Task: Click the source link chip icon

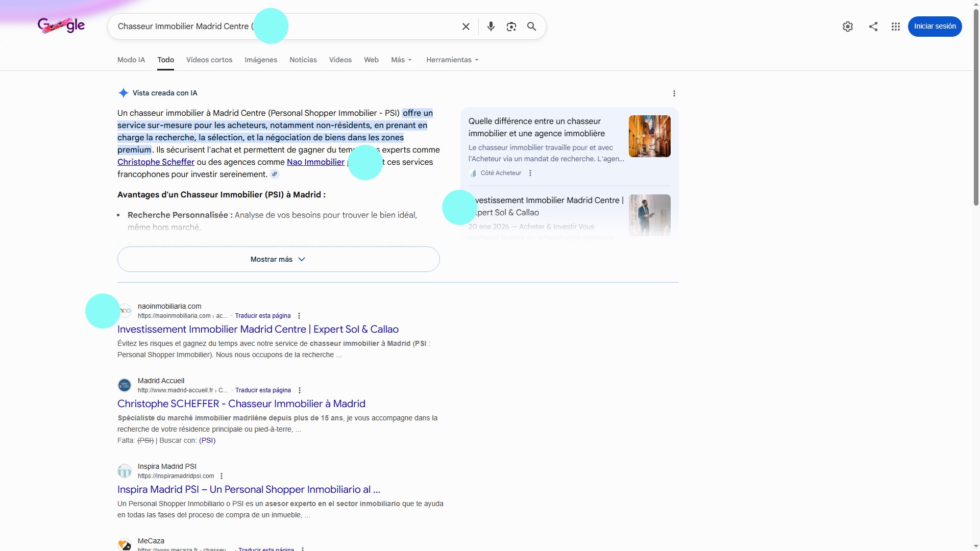Action: [275, 174]
